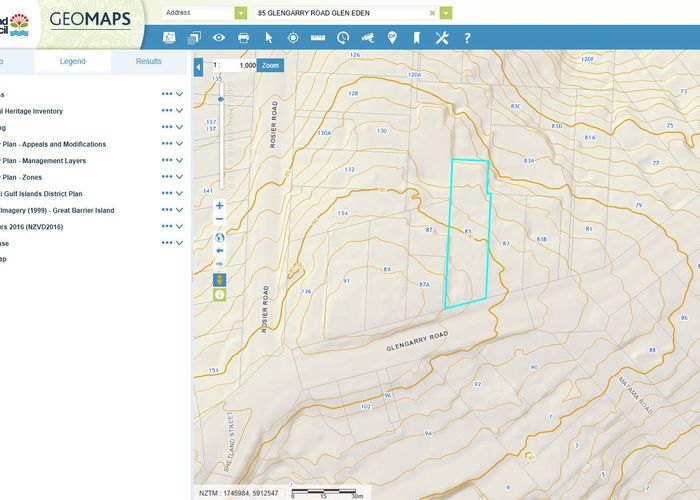Open the Help question mark

click(467, 38)
